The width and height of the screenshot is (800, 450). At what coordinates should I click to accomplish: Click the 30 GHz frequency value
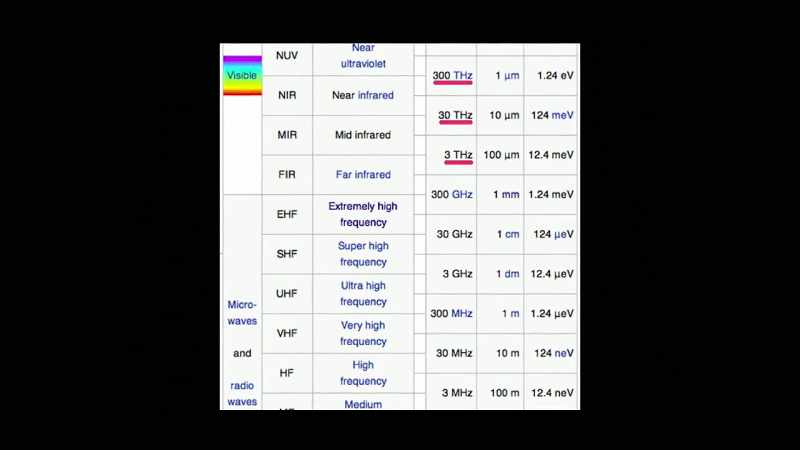pyautogui.click(x=454, y=234)
